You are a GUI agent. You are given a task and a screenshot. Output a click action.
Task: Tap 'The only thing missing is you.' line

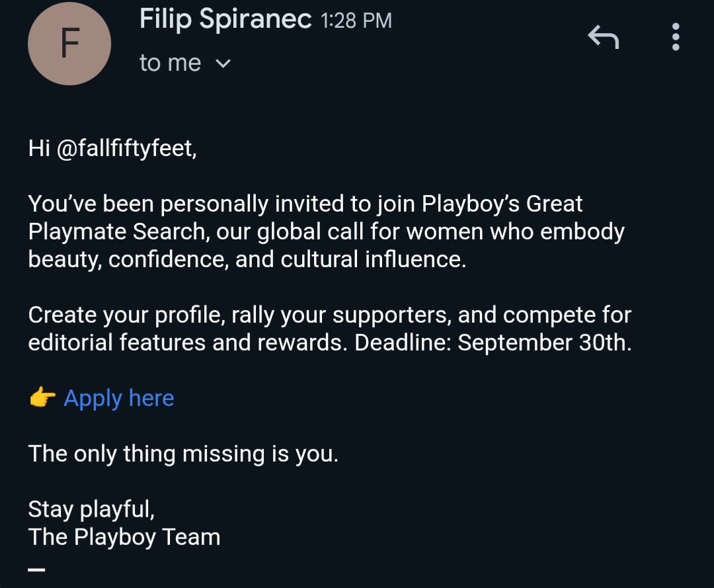point(184,454)
